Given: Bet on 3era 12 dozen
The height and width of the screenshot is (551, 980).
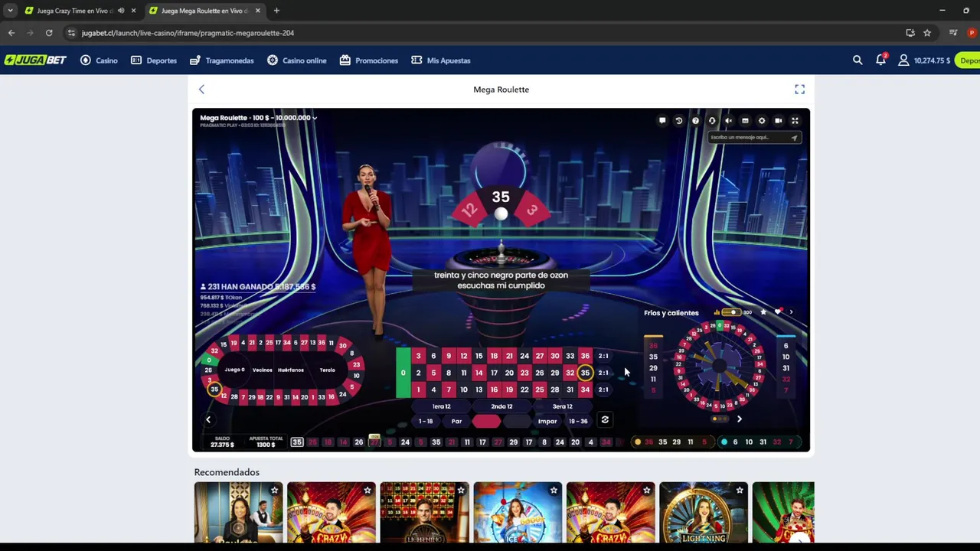Looking at the screenshot, I should click(562, 406).
